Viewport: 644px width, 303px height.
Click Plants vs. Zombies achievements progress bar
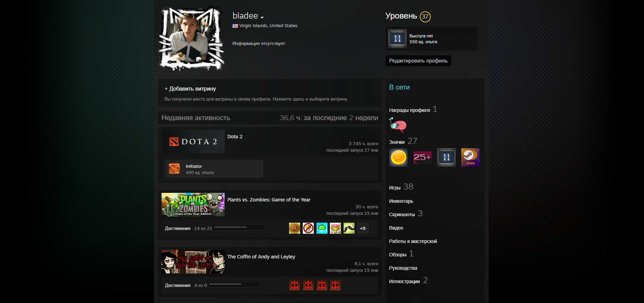point(239,228)
